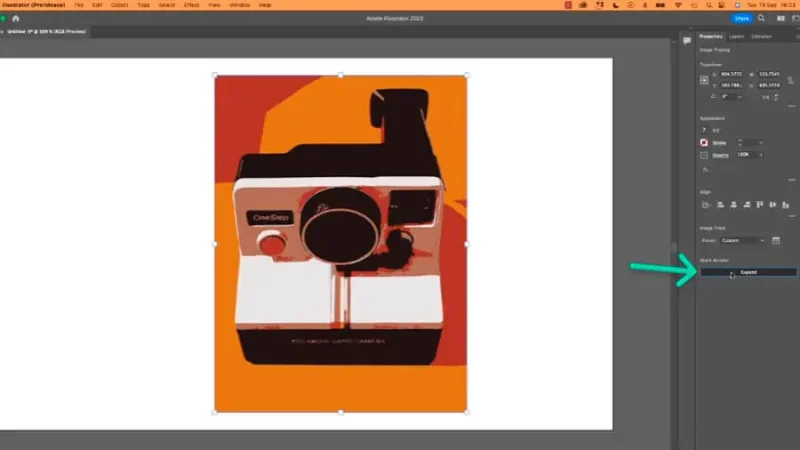Click Horizontal Align Right icon
800x450 pixels.
(747, 205)
